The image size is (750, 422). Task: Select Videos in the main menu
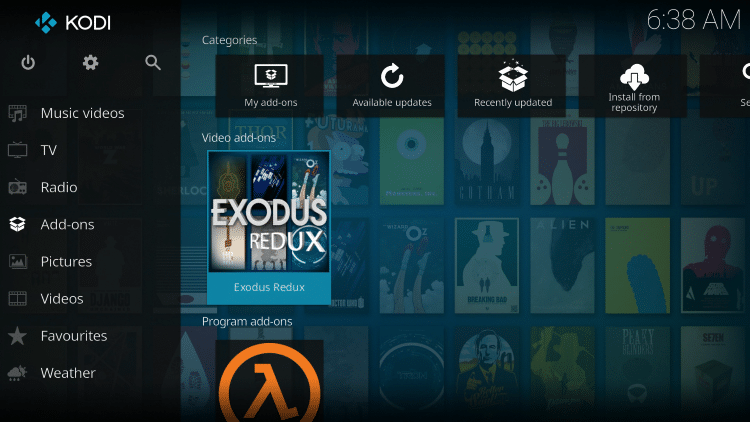tap(62, 298)
